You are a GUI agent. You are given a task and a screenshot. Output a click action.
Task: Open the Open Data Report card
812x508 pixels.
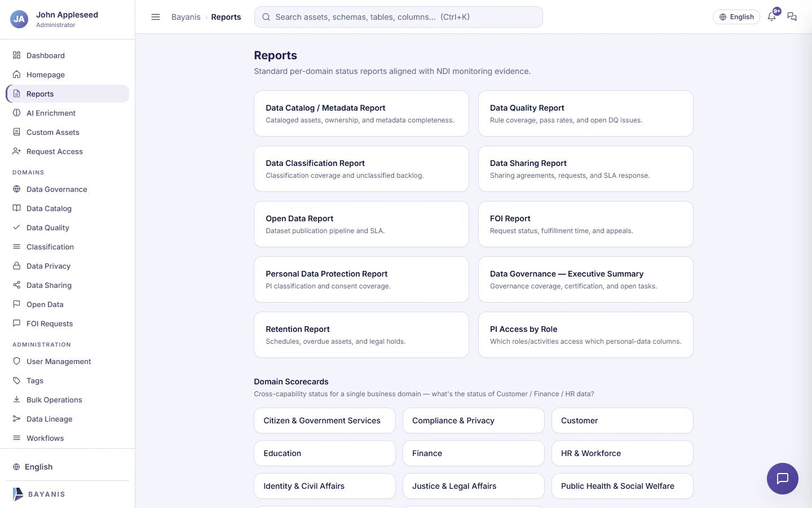click(361, 224)
